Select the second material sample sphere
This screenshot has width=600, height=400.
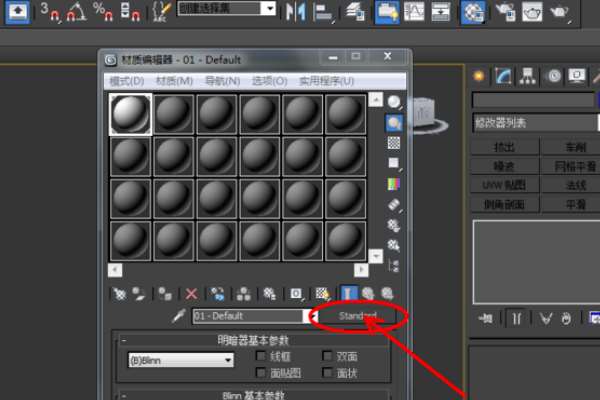(174, 114)
